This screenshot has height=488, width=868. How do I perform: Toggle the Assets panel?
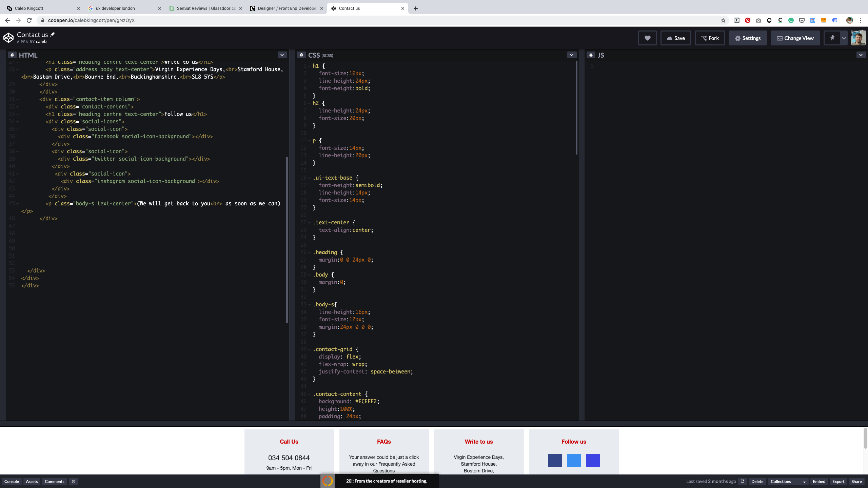(x=32, y=481)
